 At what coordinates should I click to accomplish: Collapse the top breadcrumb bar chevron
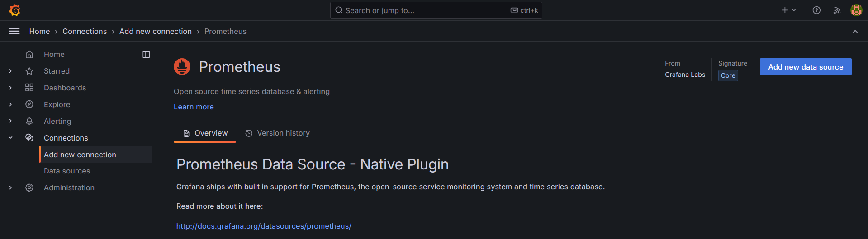[x=855, y=32]
